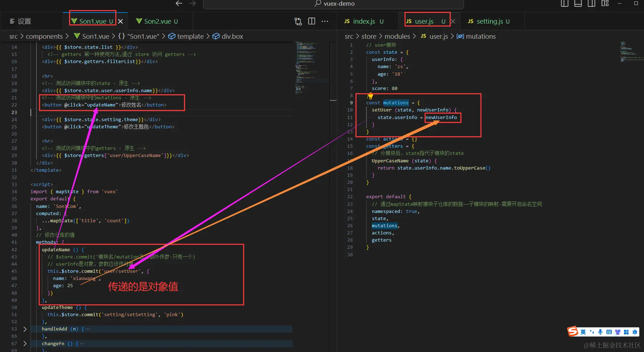Open the IME soft keyboard icon
Viewport: 644px width, 352px height.
point(609,332)
